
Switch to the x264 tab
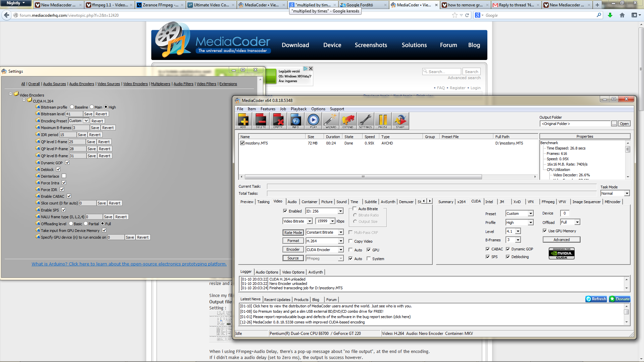coord(462,202)
